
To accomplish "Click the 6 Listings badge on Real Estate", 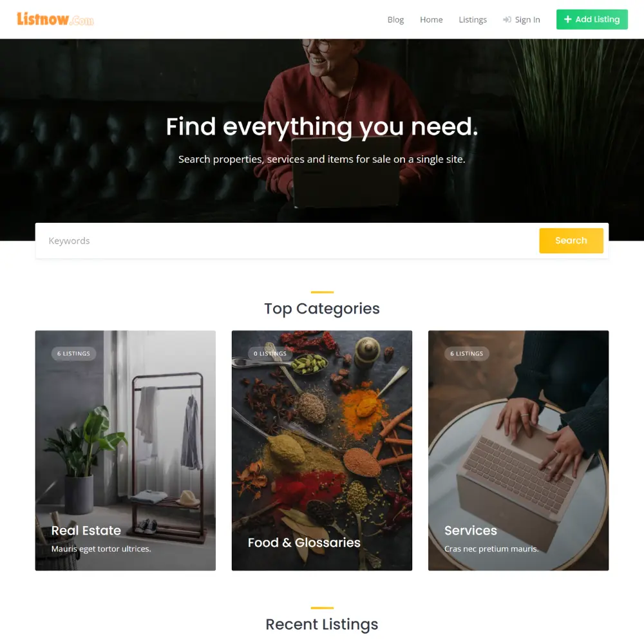I will click(73, 354).
